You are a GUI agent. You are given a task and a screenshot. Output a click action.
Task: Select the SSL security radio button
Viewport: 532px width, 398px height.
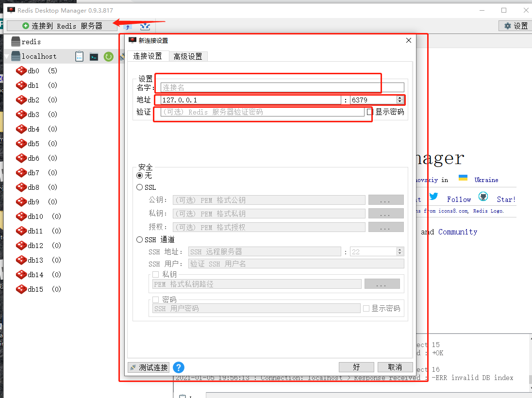click(139, 187)
